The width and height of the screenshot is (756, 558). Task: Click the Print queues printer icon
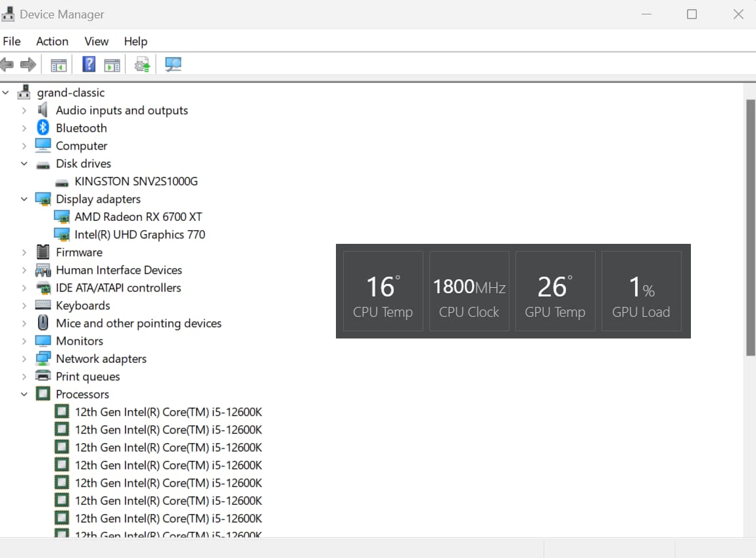pos(43,376)
